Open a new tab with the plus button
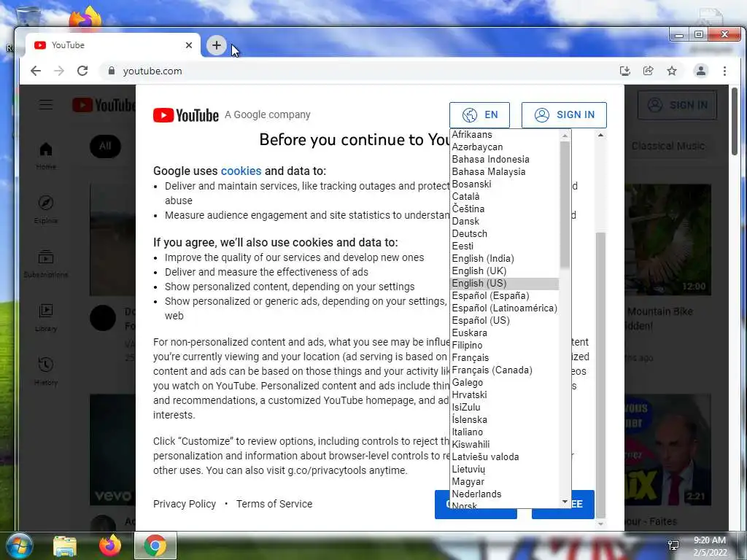The height and width of the screenshot is (560, 747). 216,45
